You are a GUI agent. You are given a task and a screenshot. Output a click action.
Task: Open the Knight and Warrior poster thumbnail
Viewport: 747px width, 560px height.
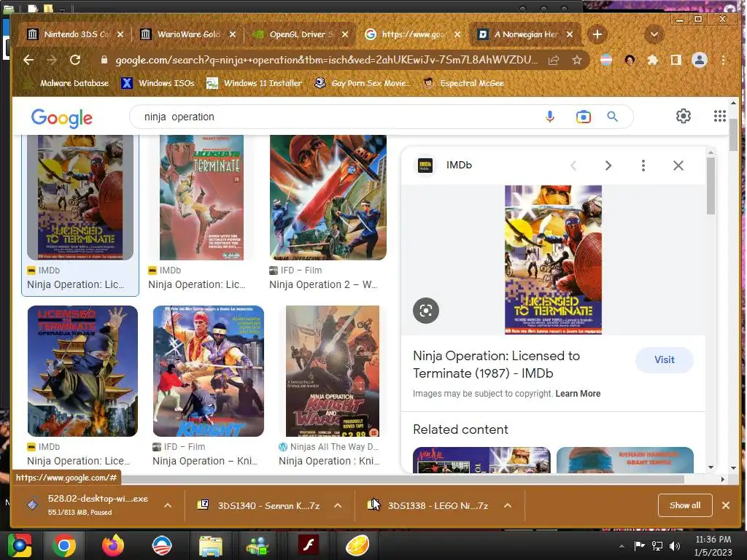333,371
